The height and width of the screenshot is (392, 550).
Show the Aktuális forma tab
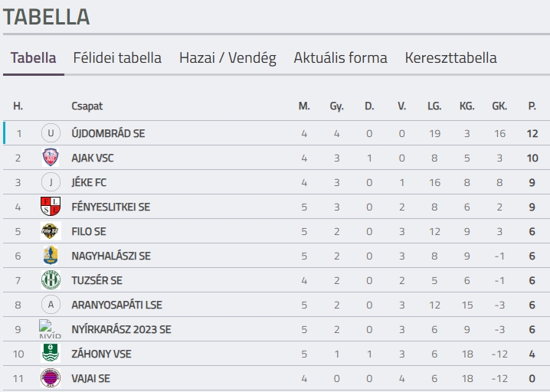coord(340,58)
